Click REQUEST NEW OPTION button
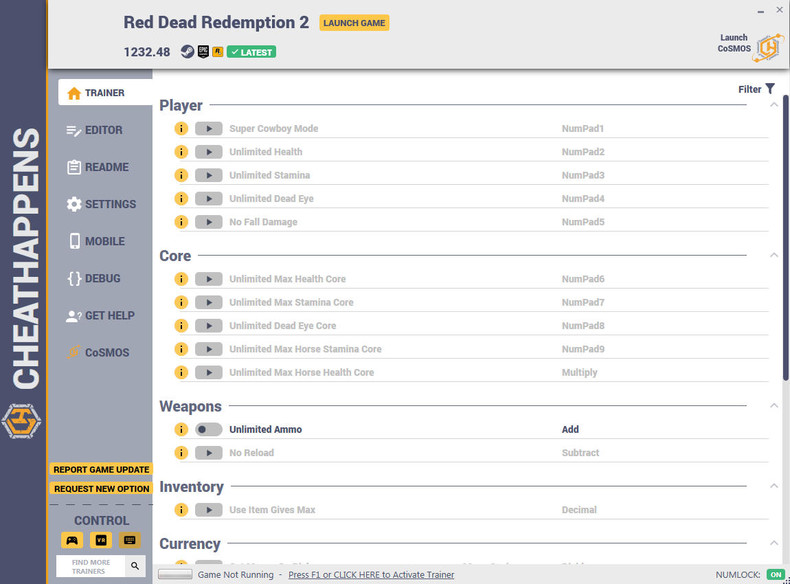The image size is (790, 584). tap(101, 489)
